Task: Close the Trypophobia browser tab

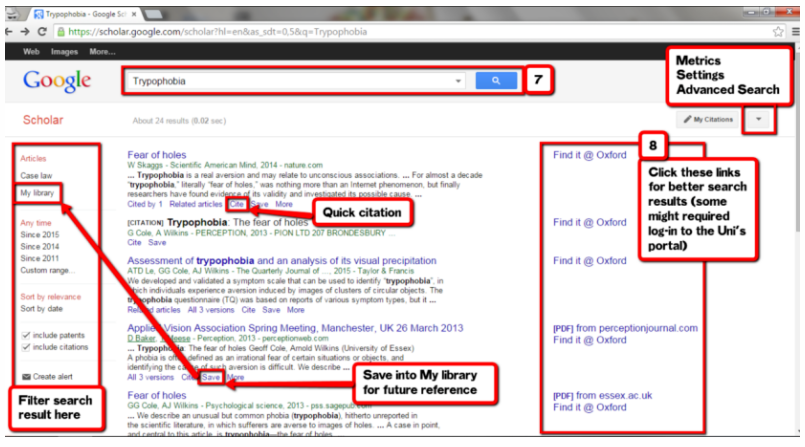Action: [x=134, y=14]
